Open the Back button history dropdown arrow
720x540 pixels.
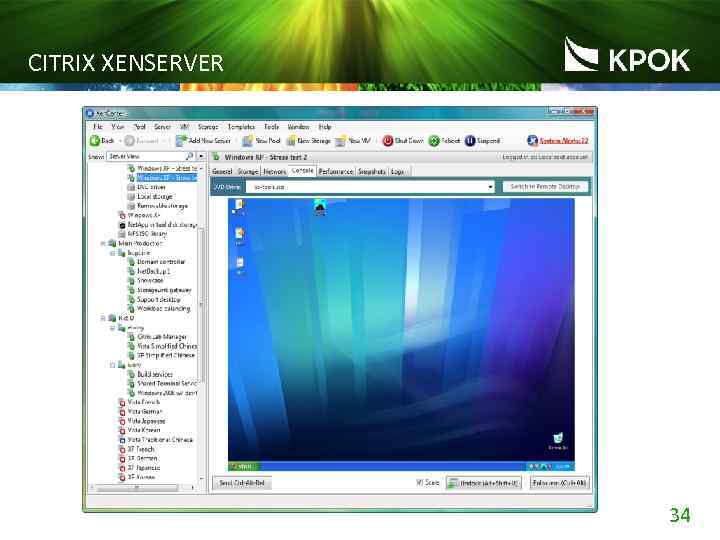pyautogui.click(x=119, y=141)
